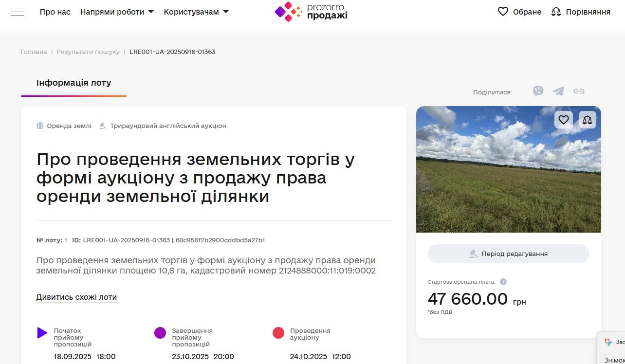Click the Prozorro Продажі logo
The width and height of the screenshot is (625, 364).
(311, 12)
